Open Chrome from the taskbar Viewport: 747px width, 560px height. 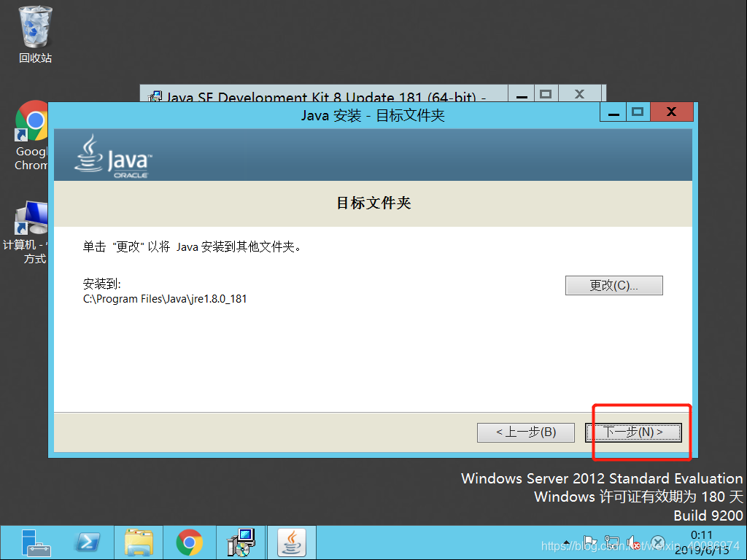190,542
